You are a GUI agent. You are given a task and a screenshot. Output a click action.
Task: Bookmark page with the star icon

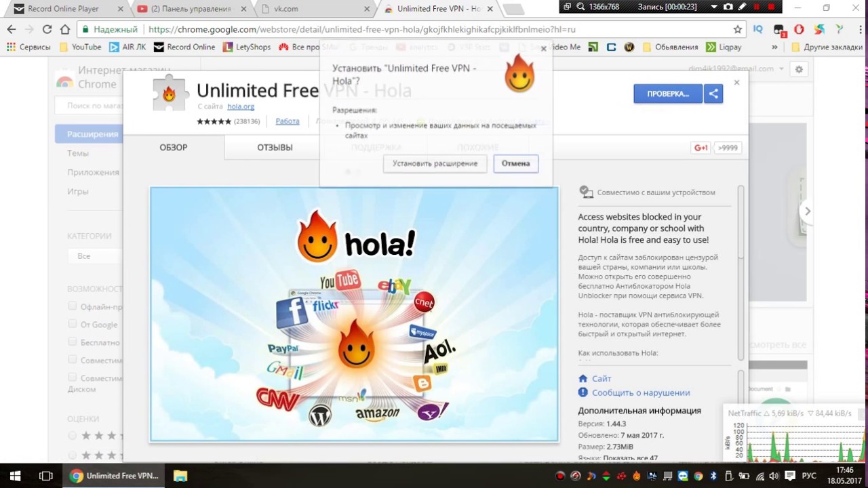738,30
